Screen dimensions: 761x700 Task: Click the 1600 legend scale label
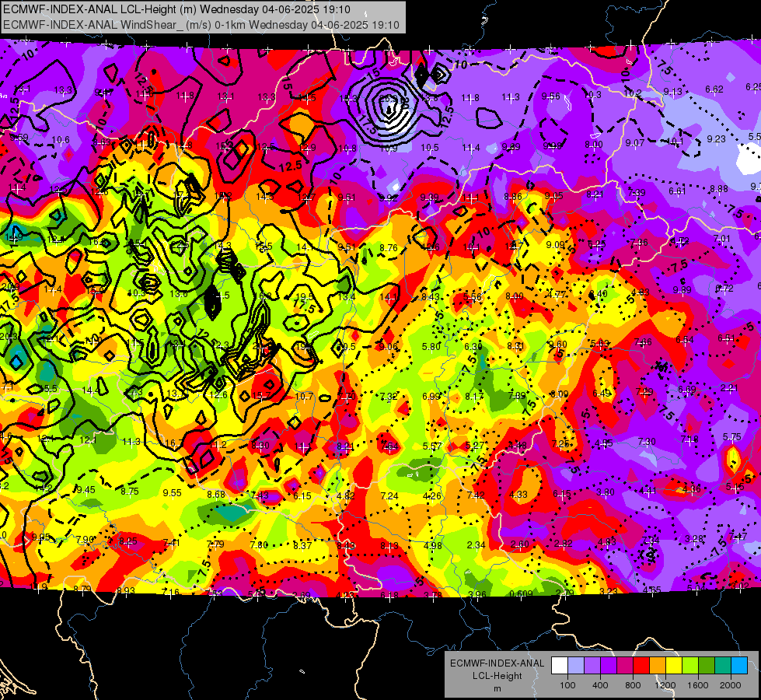point(698,685)
